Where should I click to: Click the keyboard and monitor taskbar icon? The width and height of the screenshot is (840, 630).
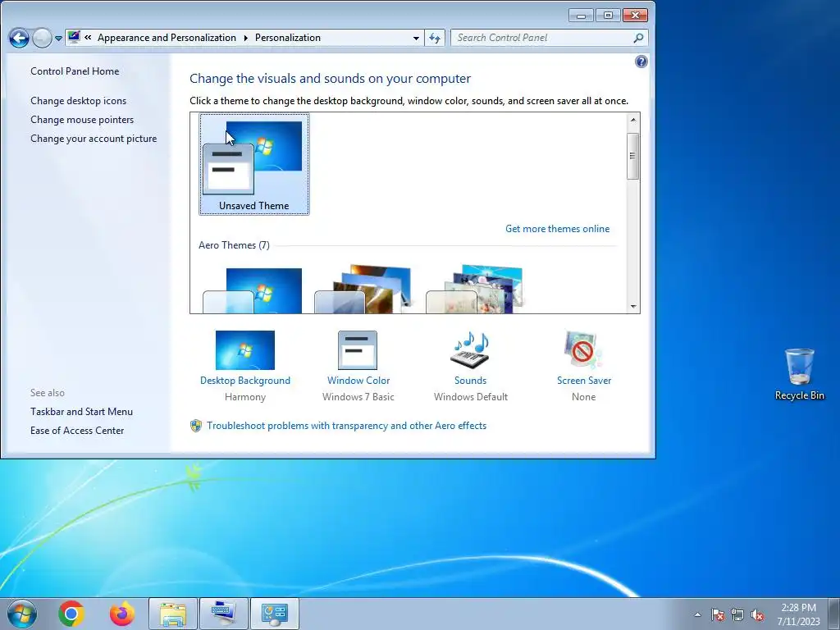(224, 614)
